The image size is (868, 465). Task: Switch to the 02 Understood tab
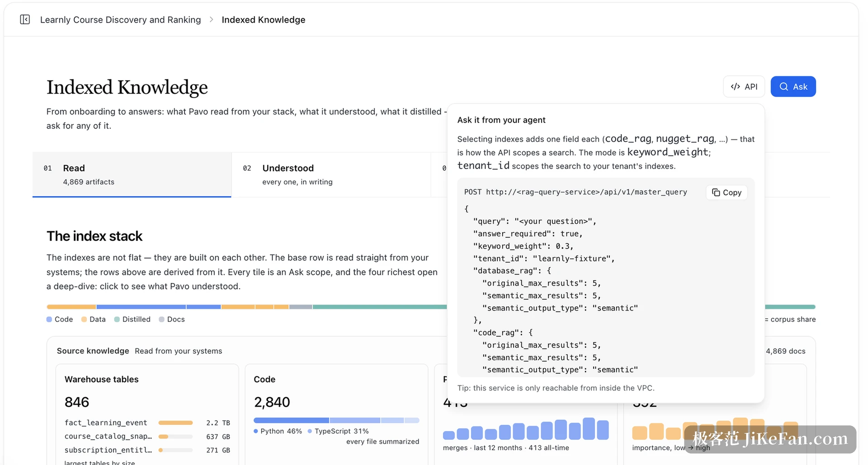tap(331, 174)
